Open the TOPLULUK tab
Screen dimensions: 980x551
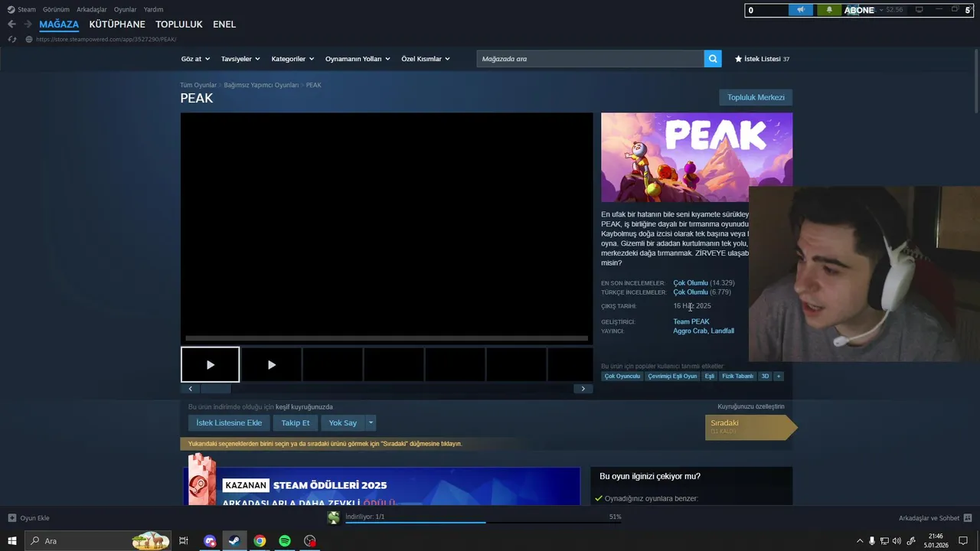(179, 24)
